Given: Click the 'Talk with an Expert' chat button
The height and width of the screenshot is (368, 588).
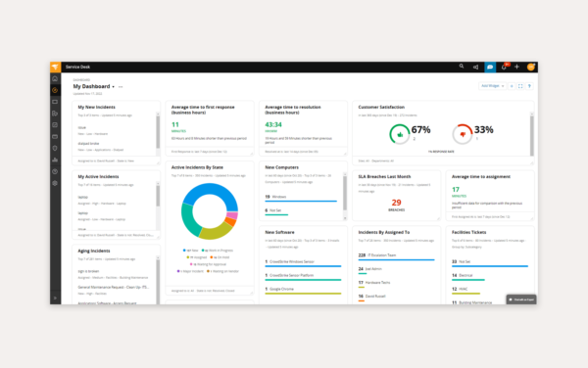Looking at the screenshot, I should (x=521, y=299).
